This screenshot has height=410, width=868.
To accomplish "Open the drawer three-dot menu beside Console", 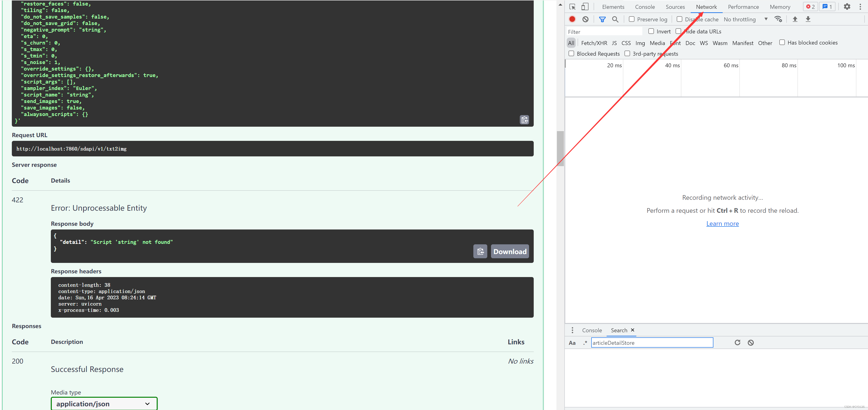I will 572,330.
